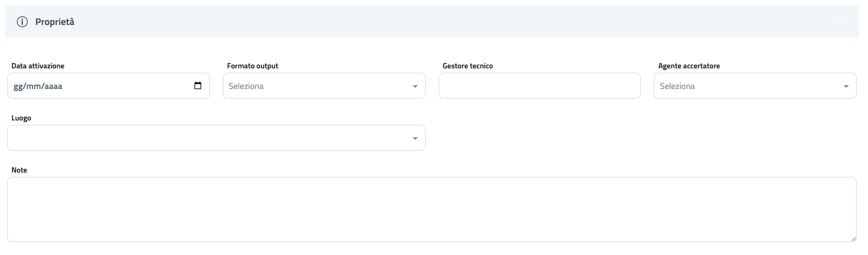The height and width of the screenshot is (255, 868).
Task: Click the Proprietà section header title
Action: 55,22
